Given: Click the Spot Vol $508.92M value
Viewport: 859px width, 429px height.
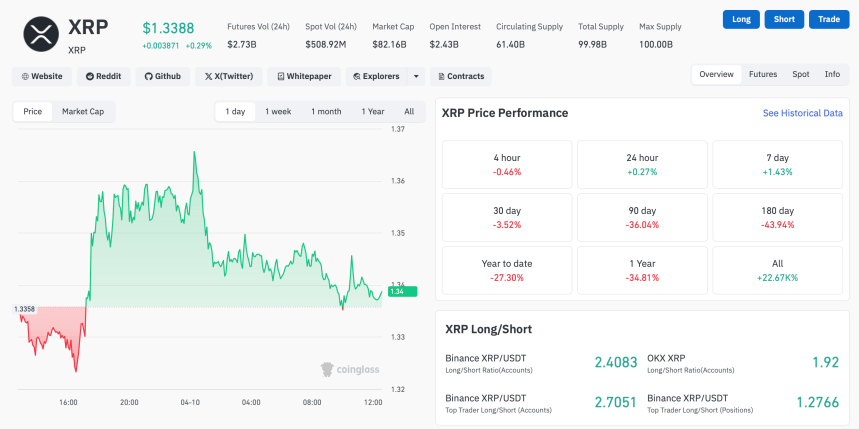Looking at the screenshot, I should 325,44.
